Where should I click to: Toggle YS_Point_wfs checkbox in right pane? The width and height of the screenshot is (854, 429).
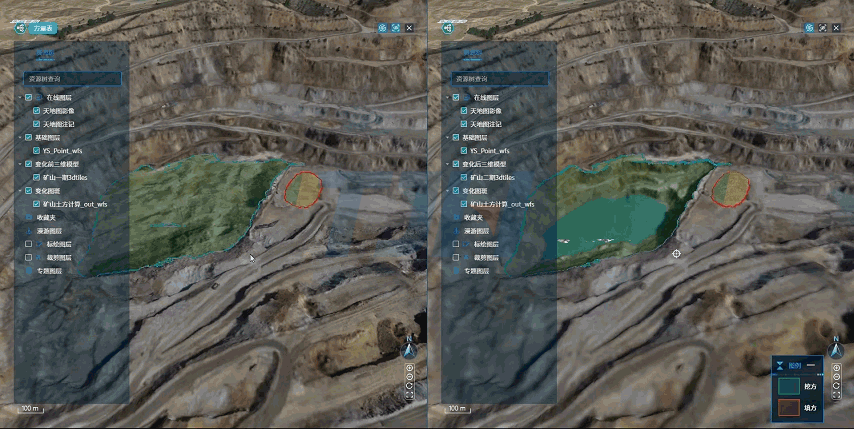point(463,150)
